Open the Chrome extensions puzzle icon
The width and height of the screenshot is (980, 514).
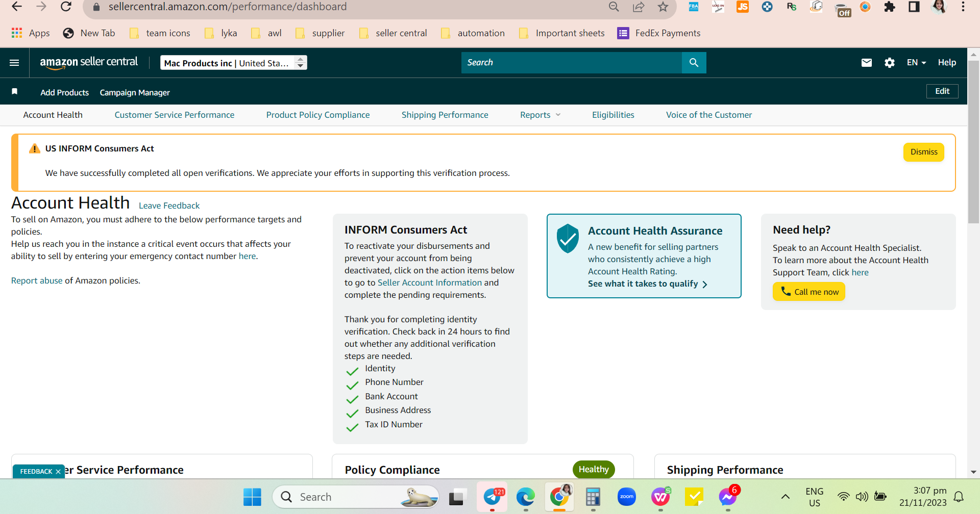[x=890, y=7]
